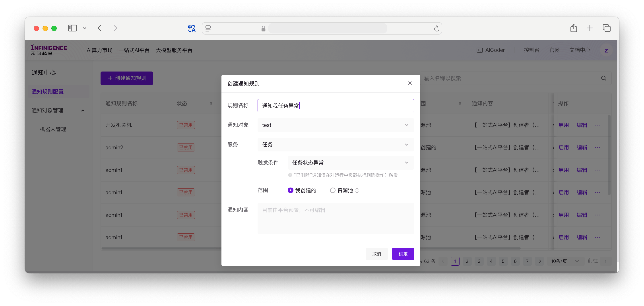Click the 规则名称 input field
Image resolution: width=644 pixels, height=306 pixels.
coord(336,105)
